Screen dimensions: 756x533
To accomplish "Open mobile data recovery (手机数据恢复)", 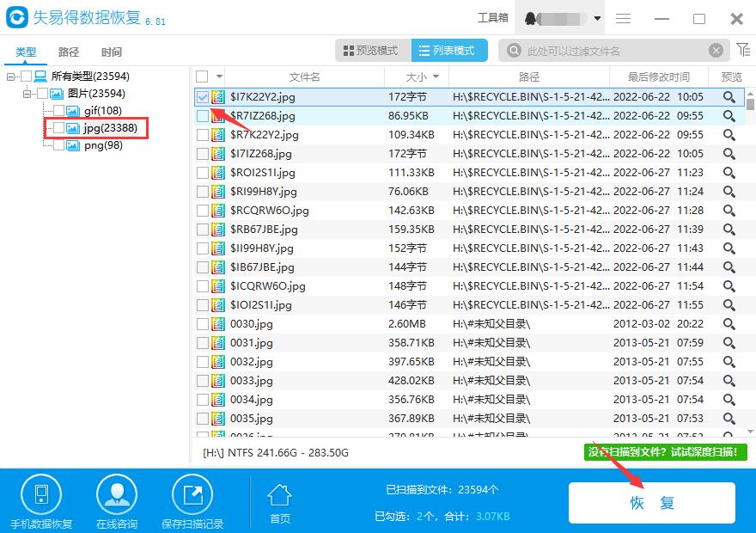I will pyautogui.click(x=41, y=502).
